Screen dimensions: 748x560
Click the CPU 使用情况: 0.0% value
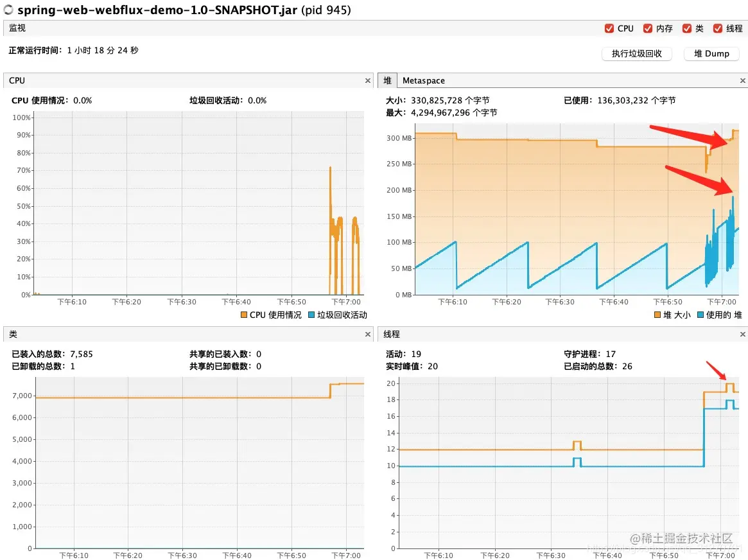83,101
